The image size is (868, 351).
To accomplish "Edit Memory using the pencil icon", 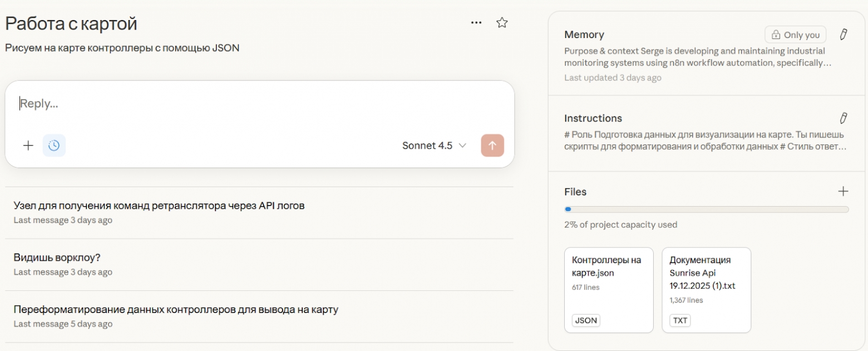I will [843, 35].
